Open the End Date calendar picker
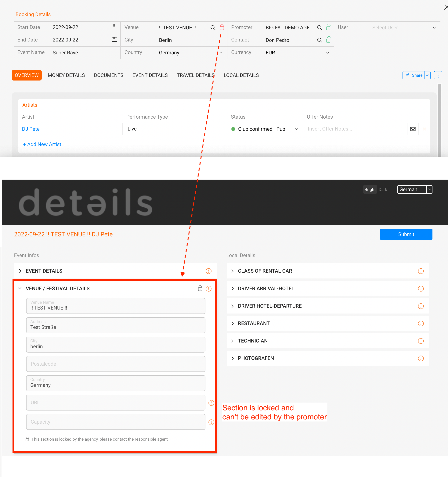Viewport: 448px width, 477px height. click(114, 39)
